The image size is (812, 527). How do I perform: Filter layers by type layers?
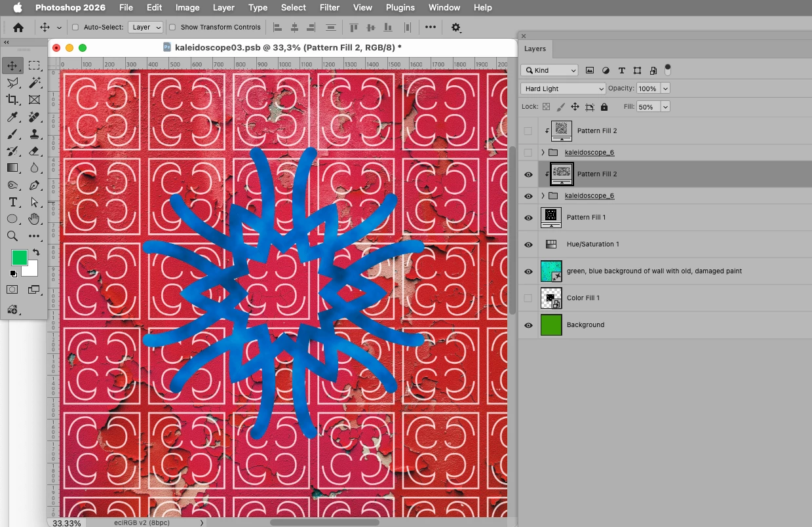tap(621, 70)
